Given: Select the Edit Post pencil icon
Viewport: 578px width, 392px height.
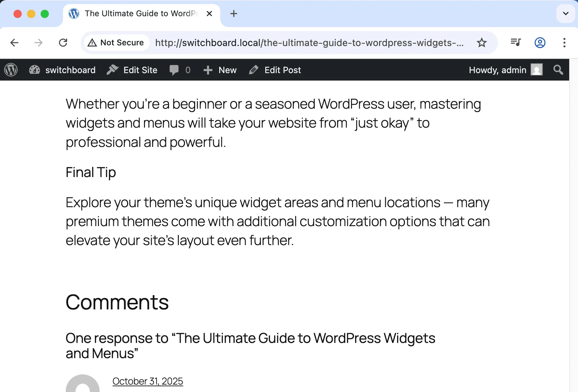Looking at the screenshot, I should point(253,70).
